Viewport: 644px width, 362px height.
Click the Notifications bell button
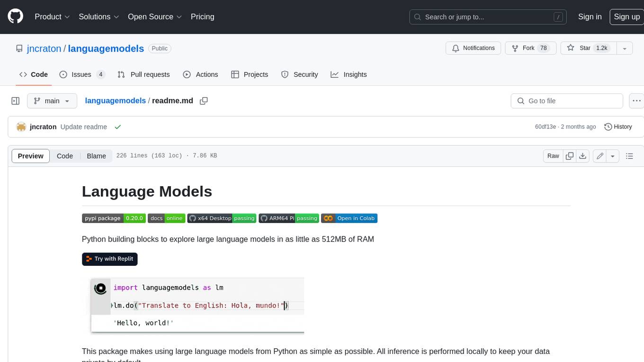pyautogui.click(x=473, y=48)
